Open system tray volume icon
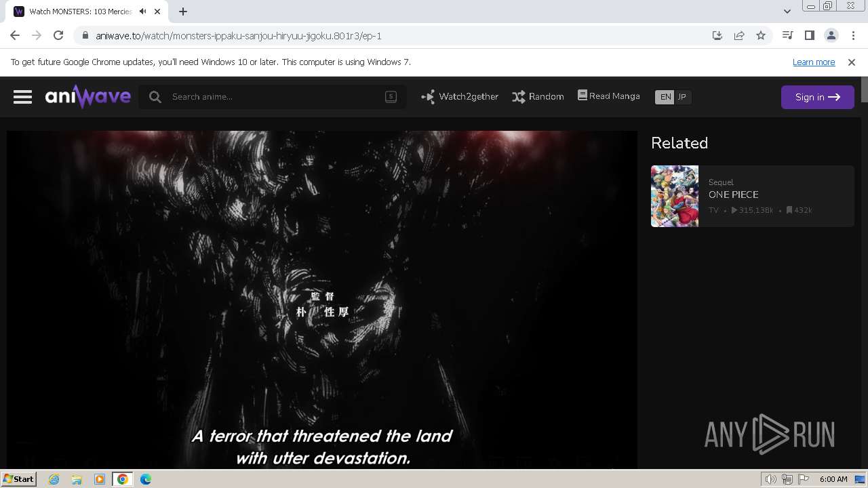This screenshot has height=488, width=868. coord(770,479)
